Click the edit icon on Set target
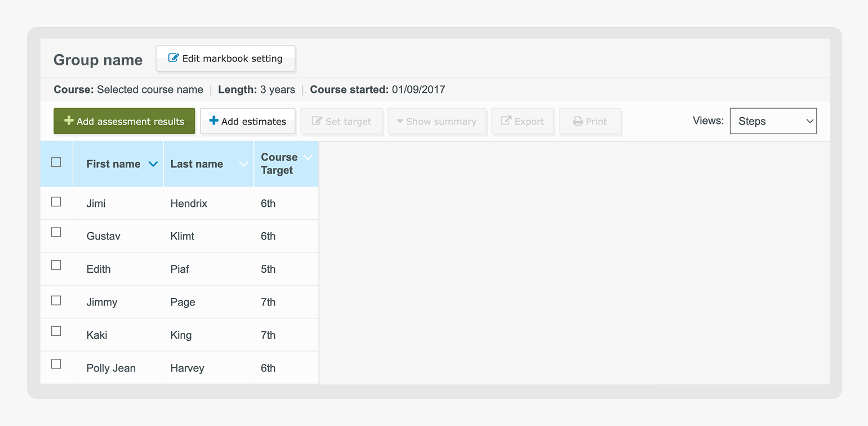The height and width of the screenshot is (426, 868). coord(317,121)
